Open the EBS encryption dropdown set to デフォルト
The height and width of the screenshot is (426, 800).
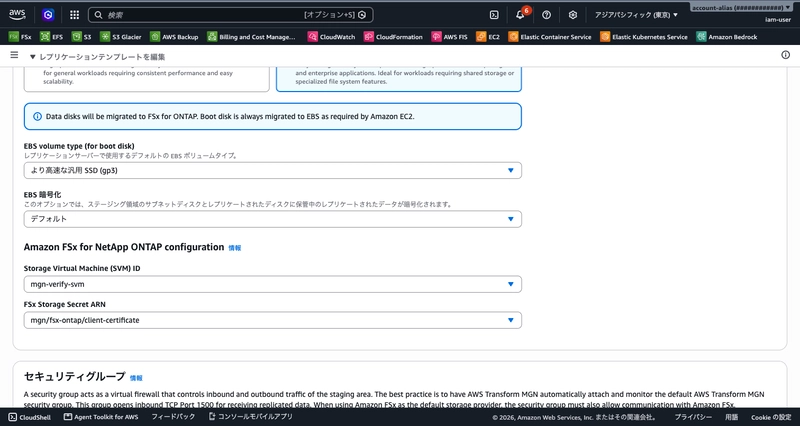click(x=272, y=219)
